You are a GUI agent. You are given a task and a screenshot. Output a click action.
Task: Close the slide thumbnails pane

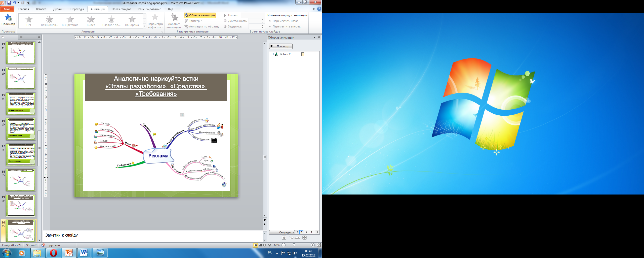[39, 37]
